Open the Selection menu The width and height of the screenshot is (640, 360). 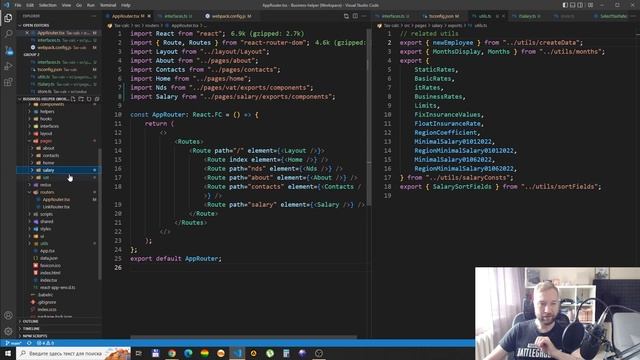coord(48,5)
